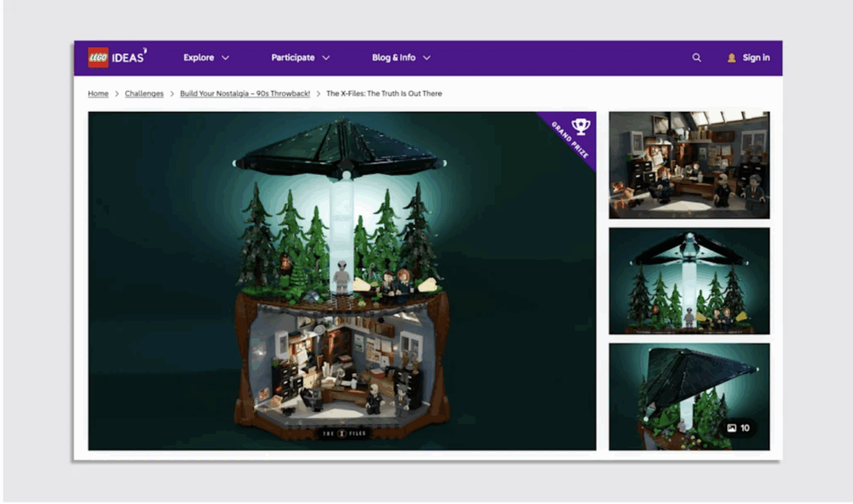Open search with the magnifier icon
Image resolution: width=853 pixels, height=504 pixels.
(696, 58)
